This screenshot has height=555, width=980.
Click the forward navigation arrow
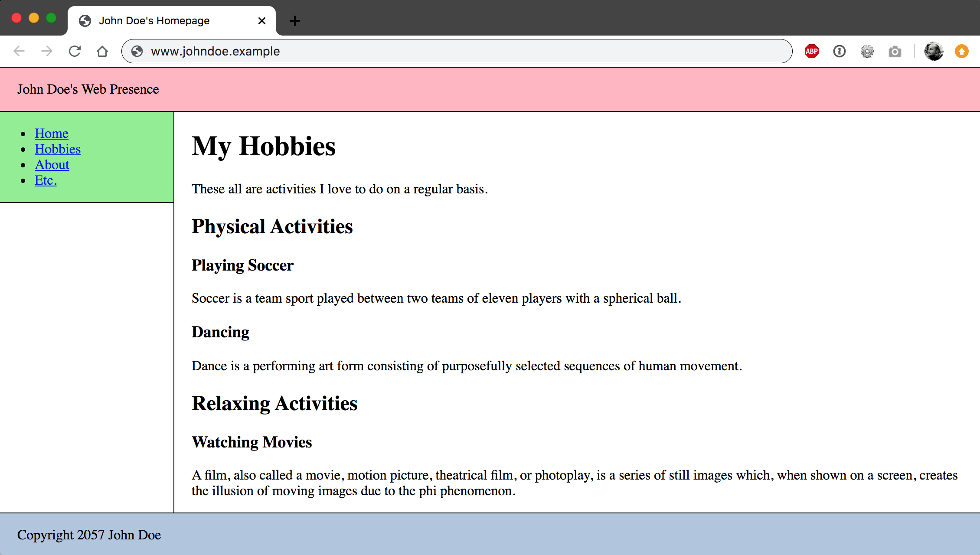(46, 51)
